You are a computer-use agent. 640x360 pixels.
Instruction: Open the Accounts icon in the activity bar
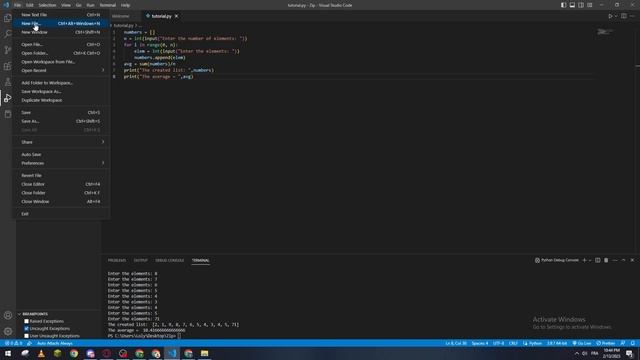[8, 315]
